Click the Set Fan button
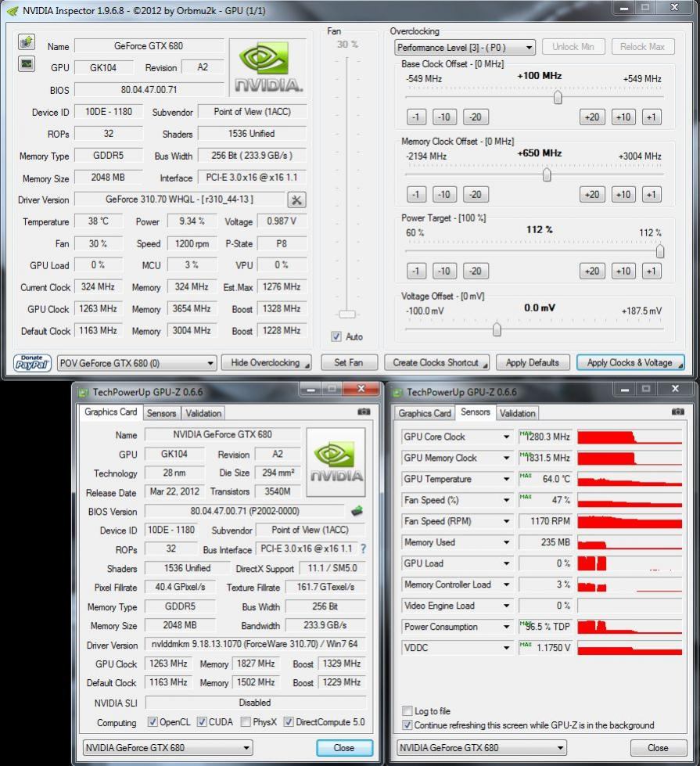Viewport: 700px width, 766px height. click(349, 362)
